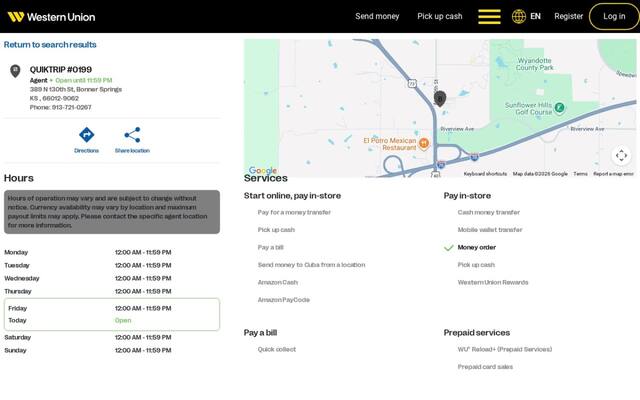Click 'Pick up cash' under Start online
The image size is (640, 400).
[276, 230]
